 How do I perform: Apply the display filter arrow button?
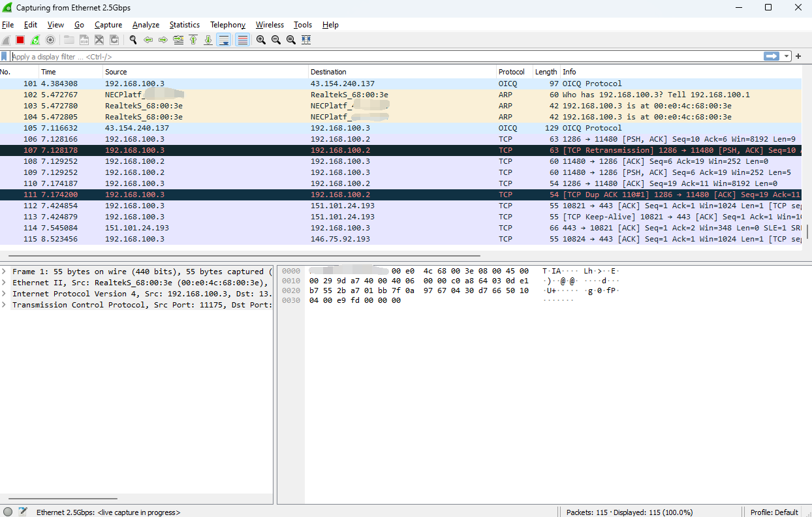pos(772,57)
